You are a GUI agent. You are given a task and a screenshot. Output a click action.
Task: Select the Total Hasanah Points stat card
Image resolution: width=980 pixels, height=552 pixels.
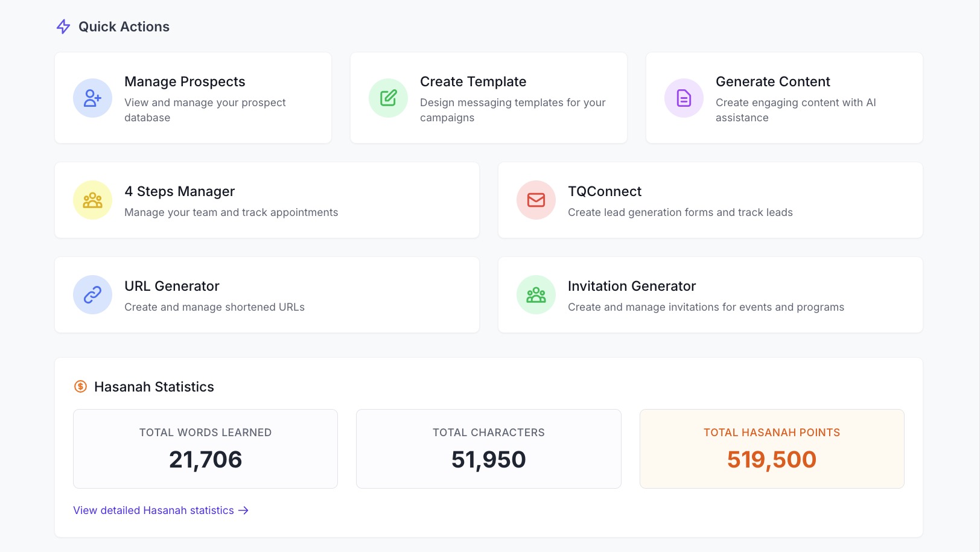(x=772, y=449)
